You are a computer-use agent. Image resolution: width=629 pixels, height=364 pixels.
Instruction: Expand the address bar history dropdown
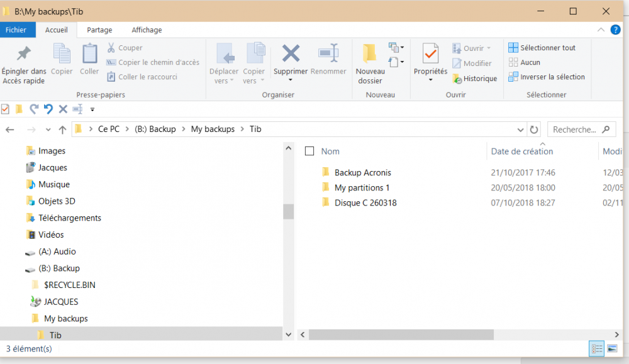pyautogui.click(x=520, y=130)
